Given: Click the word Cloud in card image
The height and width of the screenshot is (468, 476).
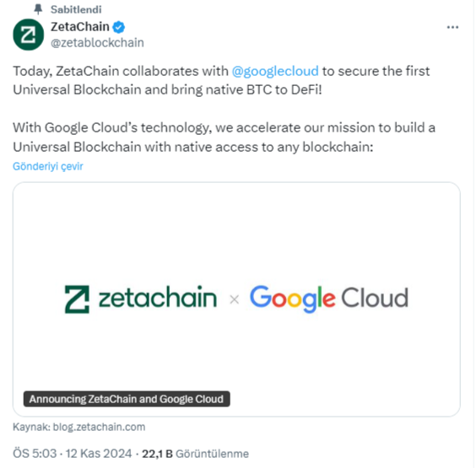Looking at the screenshot, I should [x=375, y=298].
